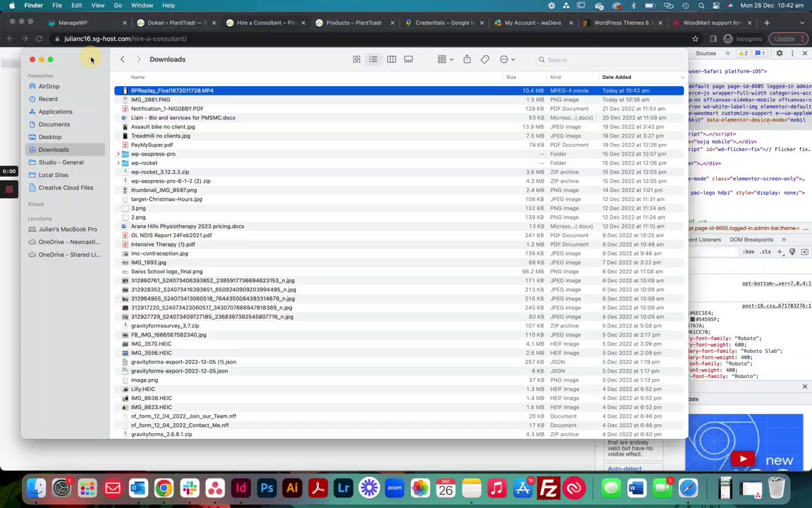Viewport: 812px width, 508px height.
Task: Select Notification_1-NIG0BBY.PDF
Action: [399, 109]
